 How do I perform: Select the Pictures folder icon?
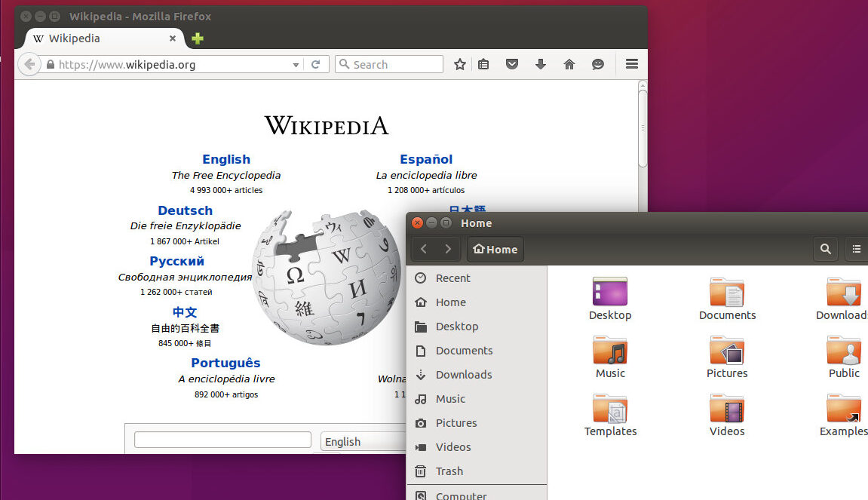(x=727, y=351)
